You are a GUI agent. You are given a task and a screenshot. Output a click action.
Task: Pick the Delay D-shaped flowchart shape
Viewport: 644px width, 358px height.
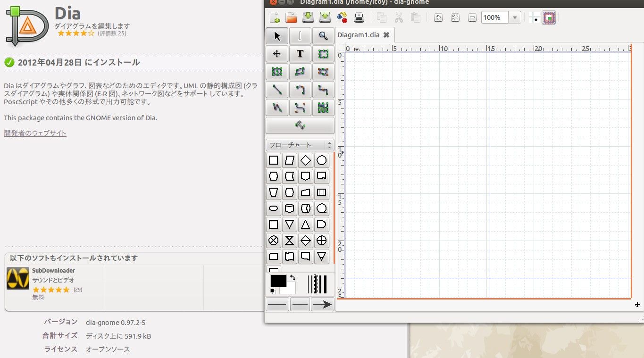[321, 225]
